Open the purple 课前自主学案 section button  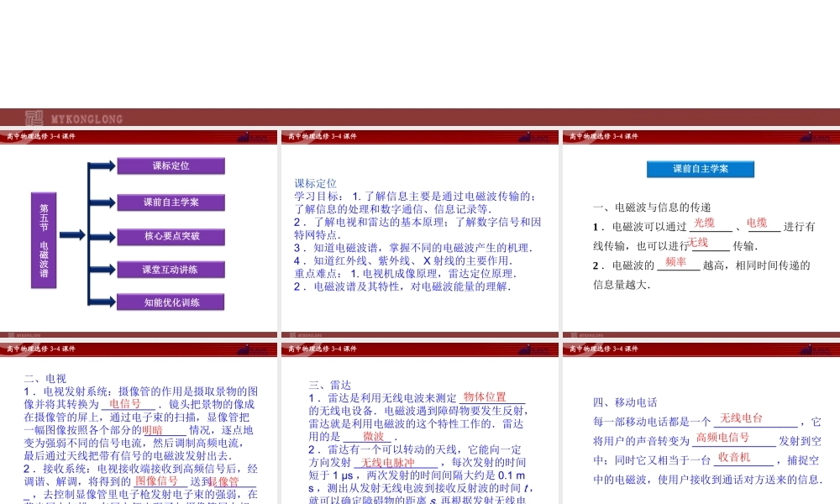(x=171, y=202)
